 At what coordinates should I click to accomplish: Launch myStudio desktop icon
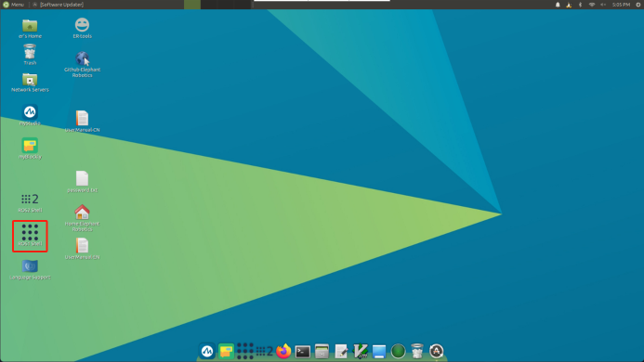[x=30, y=115]
